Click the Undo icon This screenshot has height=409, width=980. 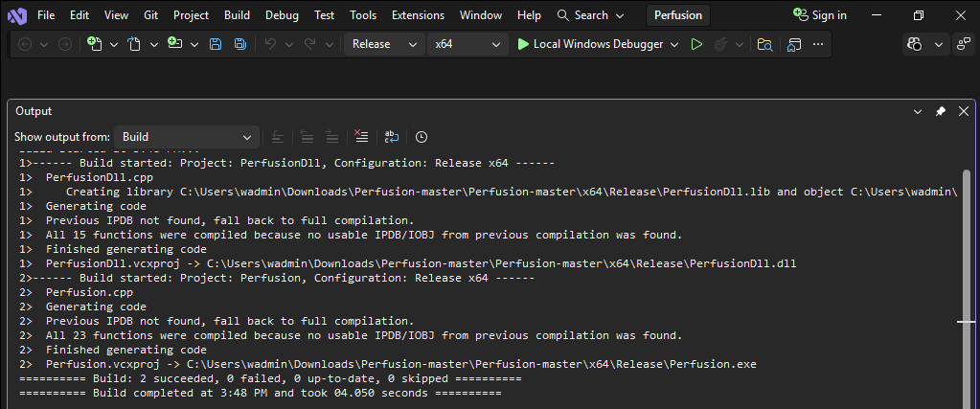point(270,44)
